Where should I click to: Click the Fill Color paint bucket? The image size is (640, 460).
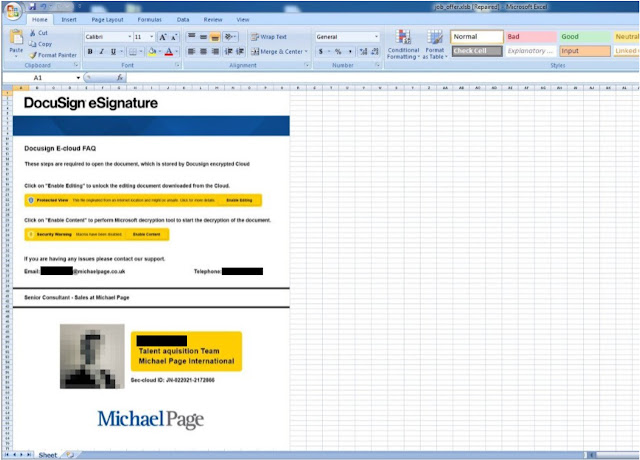[x=152, y=51]
